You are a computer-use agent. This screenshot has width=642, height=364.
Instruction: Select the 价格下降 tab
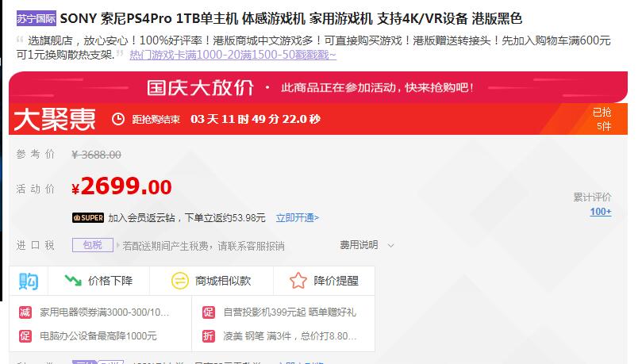[98, 281]
